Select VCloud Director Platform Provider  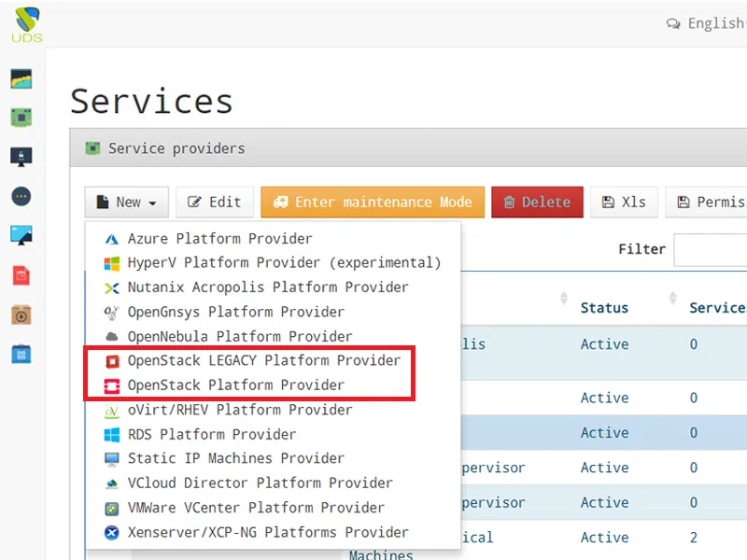(273, 483)
